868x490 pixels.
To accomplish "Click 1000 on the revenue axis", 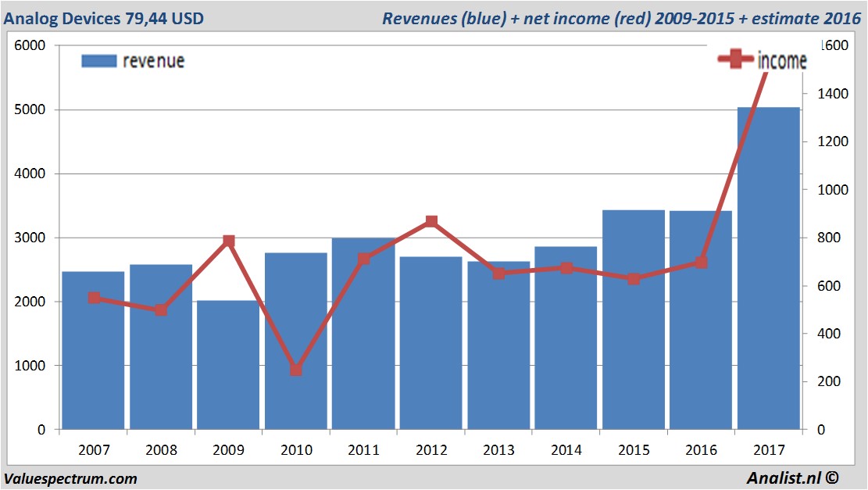I will [x=30, y=366].
